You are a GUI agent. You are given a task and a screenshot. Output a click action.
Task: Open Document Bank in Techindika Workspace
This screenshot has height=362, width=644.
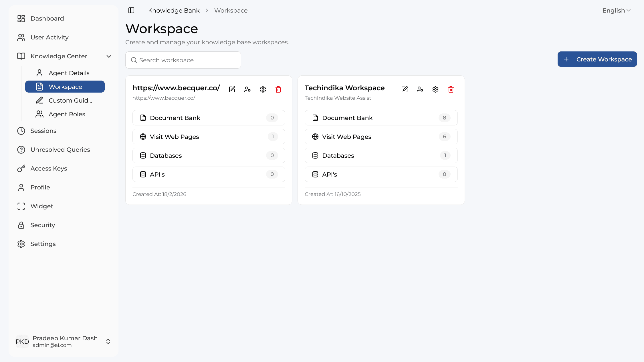pyautogui.click(x=381, y=118)
